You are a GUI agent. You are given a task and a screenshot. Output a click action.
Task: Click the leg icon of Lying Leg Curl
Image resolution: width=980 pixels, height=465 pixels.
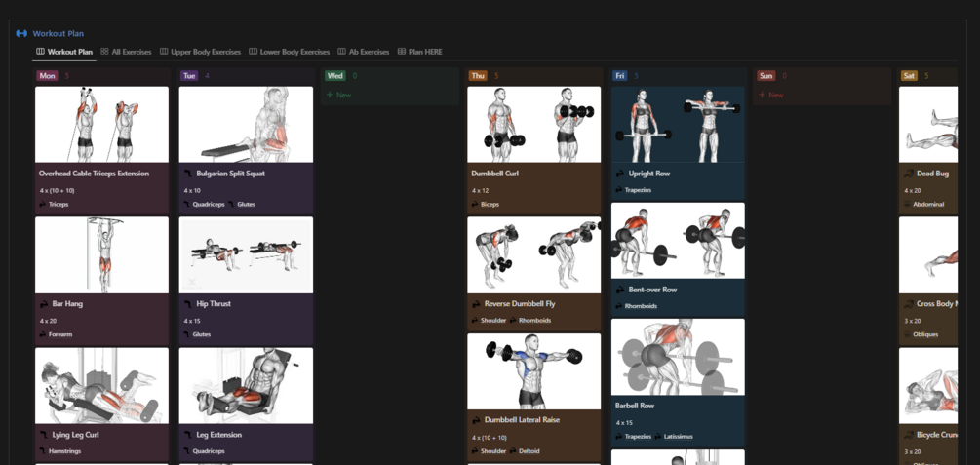[x=45, y=435]
